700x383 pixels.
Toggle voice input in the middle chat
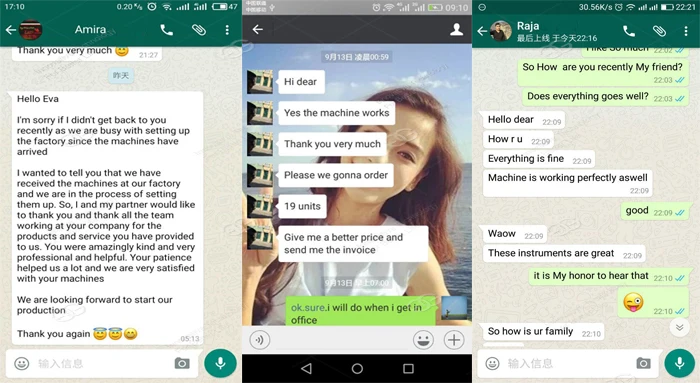click(259, 340)
